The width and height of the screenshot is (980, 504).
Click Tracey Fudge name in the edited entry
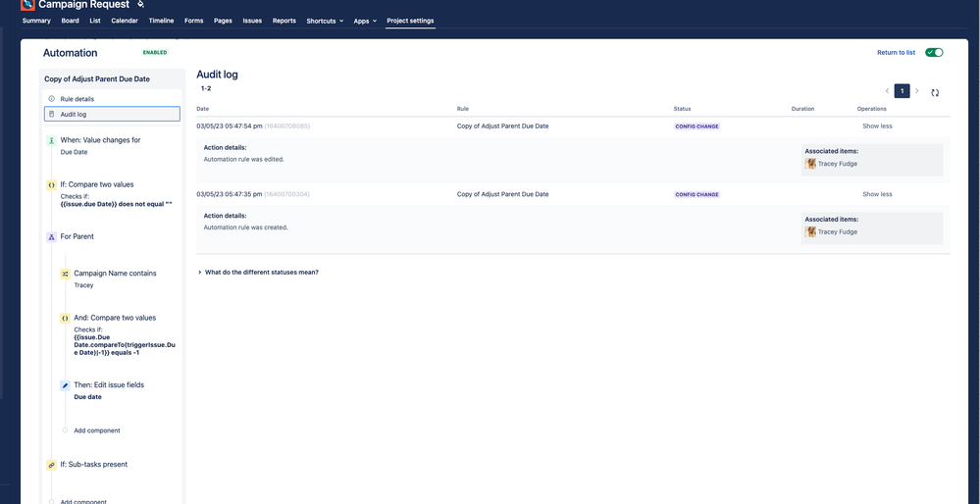coord(838,164)
